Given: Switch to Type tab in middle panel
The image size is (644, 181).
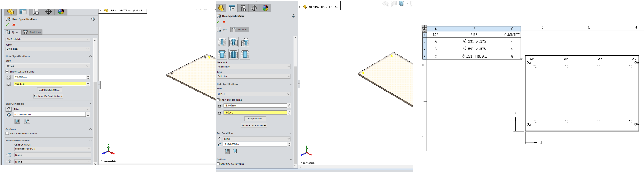Looking at the screenshot, I should pos(223,30).
